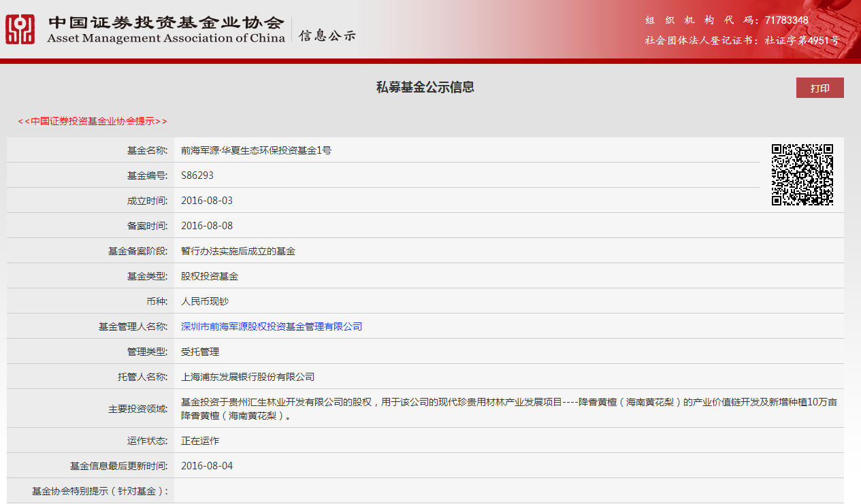
Task: Select establishment date 2016-08-03
Action: point(207,201)
